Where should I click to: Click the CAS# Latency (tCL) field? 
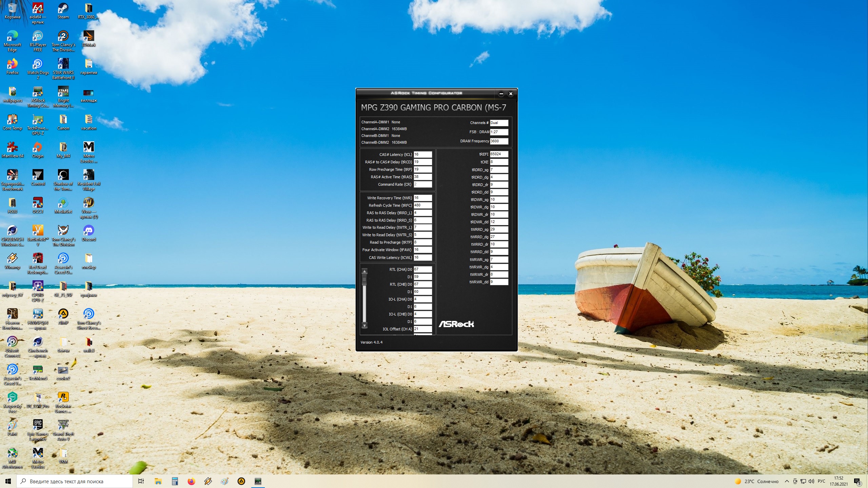pos(422,155)
